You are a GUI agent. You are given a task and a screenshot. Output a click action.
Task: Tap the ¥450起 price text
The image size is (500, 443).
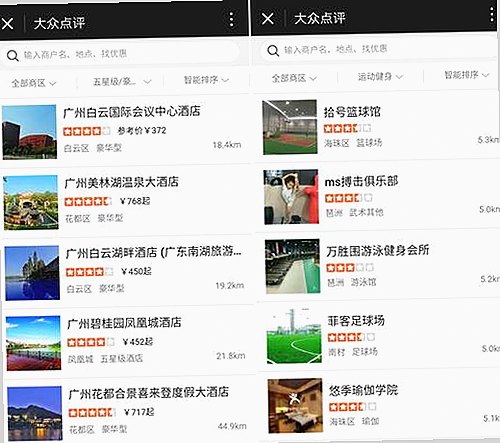coord(136,271)
